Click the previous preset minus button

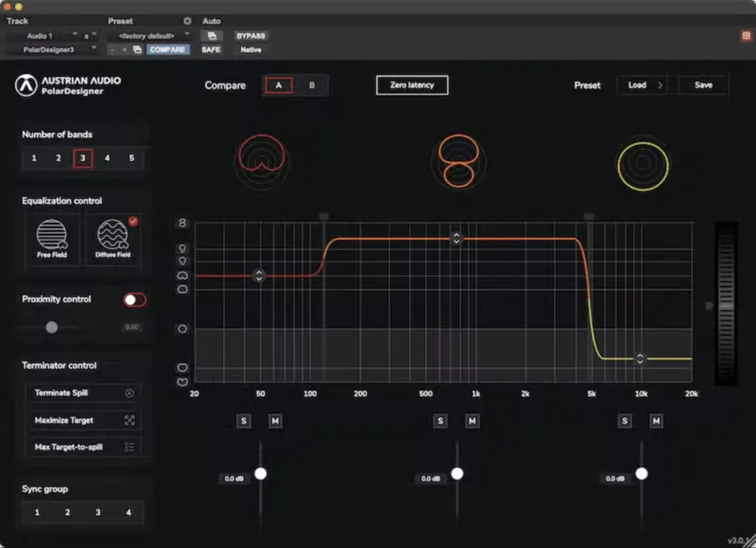click(113, 50)
